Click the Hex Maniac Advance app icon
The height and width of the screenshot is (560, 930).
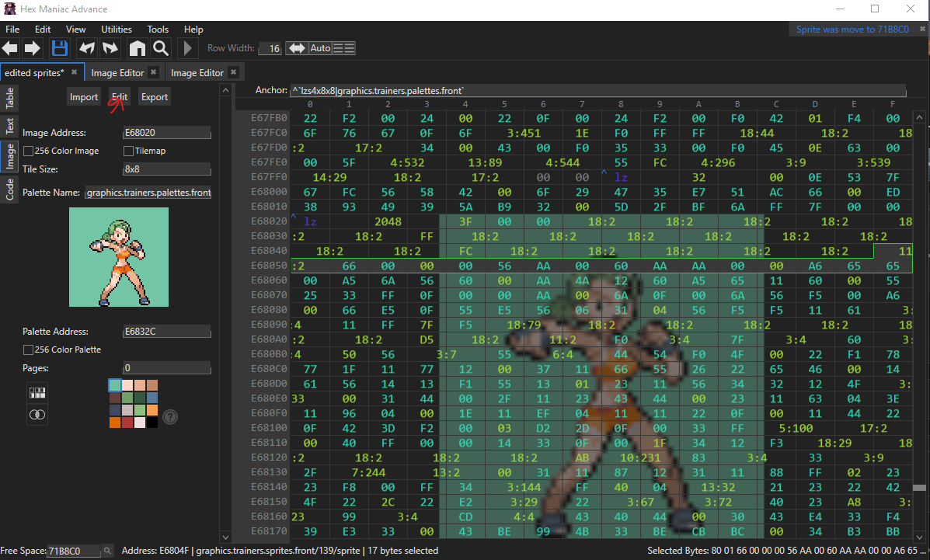[x=9, y=9]
